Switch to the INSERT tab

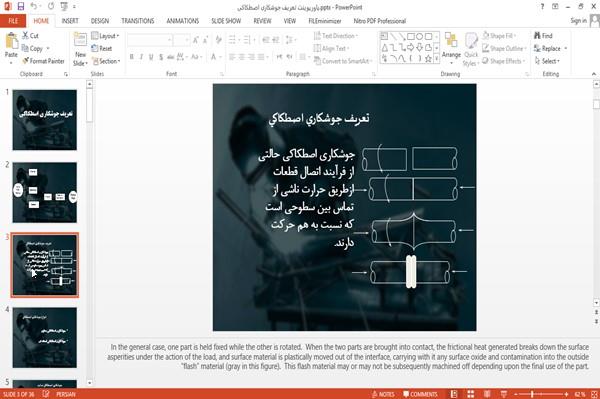click(70, 21)
